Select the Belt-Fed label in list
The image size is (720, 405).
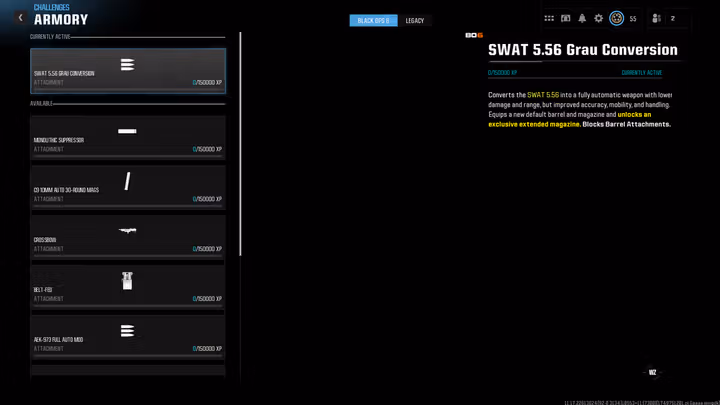click(x=43, y=290)
